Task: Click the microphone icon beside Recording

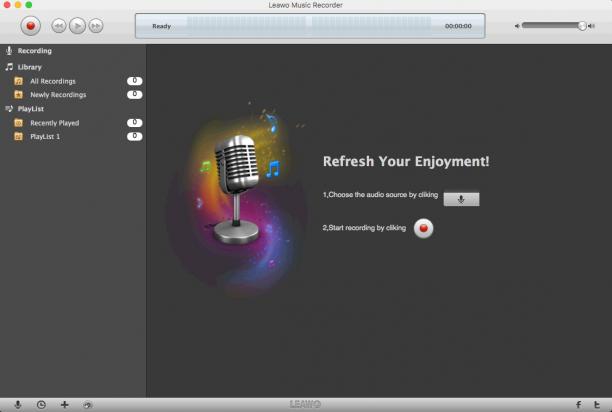Action: (9, 50)
